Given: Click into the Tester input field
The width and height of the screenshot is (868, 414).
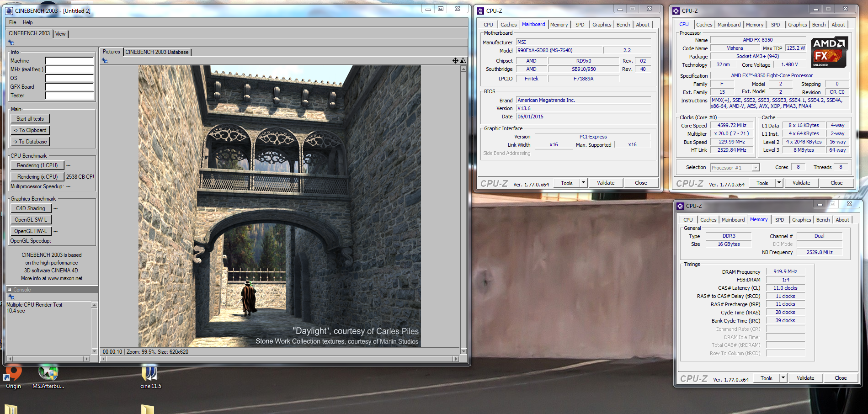Looking at the screenshot, I should point(69,96).
